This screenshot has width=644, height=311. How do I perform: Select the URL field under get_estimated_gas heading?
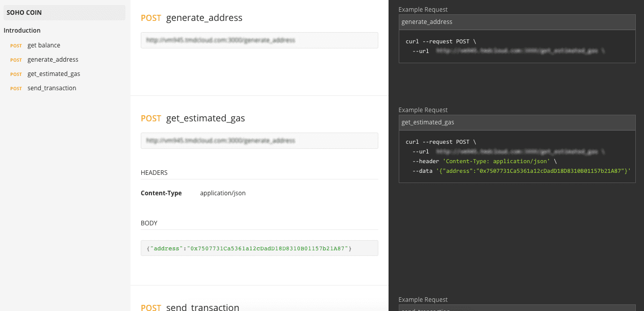coord(259,141)
